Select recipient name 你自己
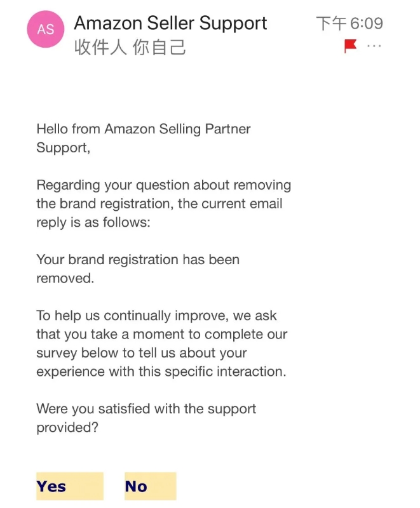This screenshot has width=420, height=508. [x=159, y=48]
